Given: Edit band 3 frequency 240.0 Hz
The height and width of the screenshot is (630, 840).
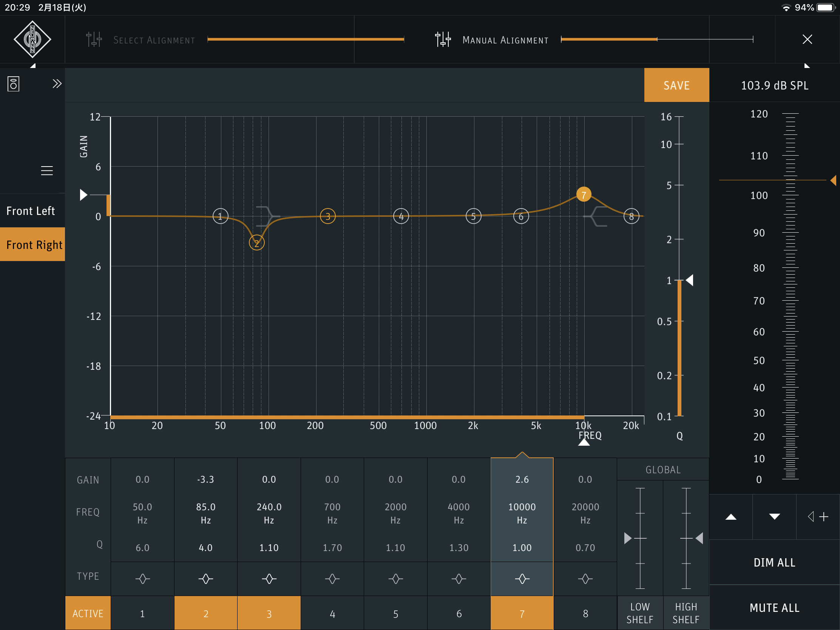Looking at the screenshot, I should (269, 513).
